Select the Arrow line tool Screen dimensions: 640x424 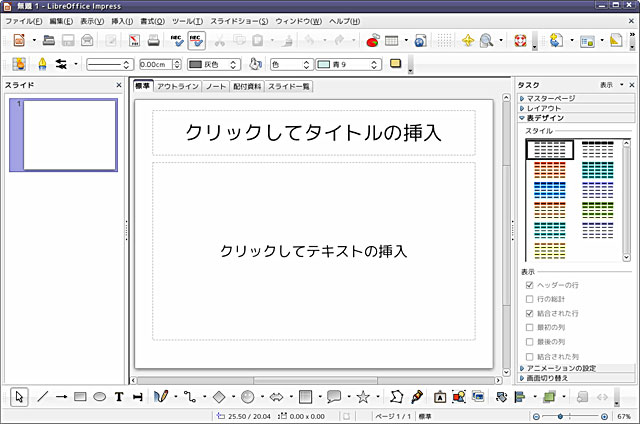[61, 397]
